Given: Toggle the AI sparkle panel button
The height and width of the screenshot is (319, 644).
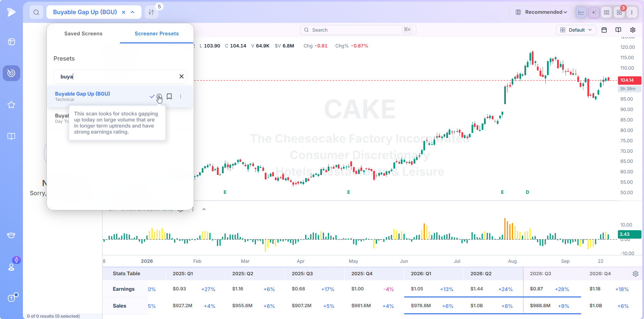Looking at the screenshot, I should tap(594, 12).
